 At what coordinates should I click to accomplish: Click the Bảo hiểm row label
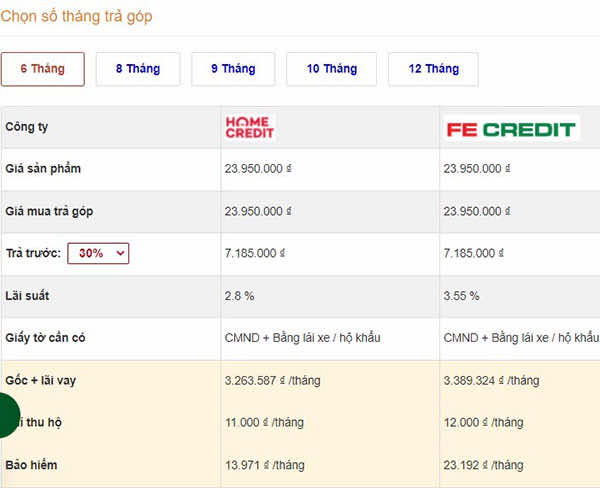31,465
